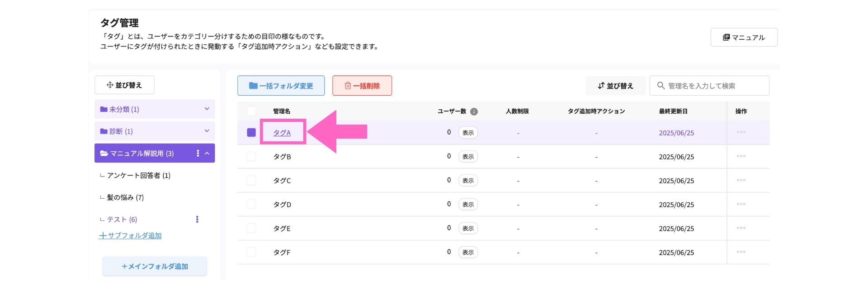Open タグE row ellipsis menu

pos(741,228)
